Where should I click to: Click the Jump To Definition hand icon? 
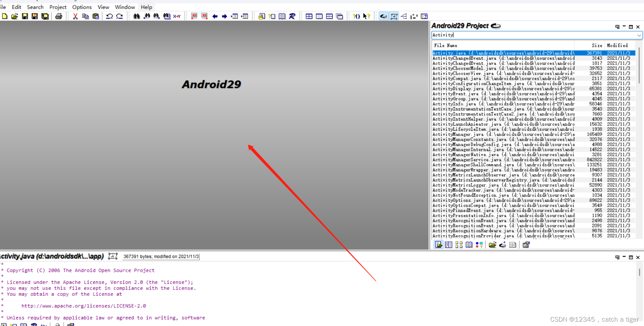(x=262, y=16)
